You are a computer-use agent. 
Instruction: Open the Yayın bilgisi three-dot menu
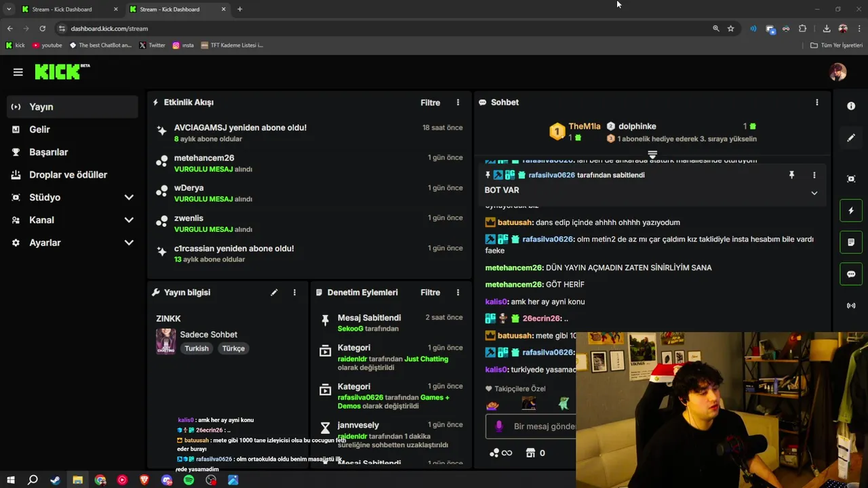[294, 293]
